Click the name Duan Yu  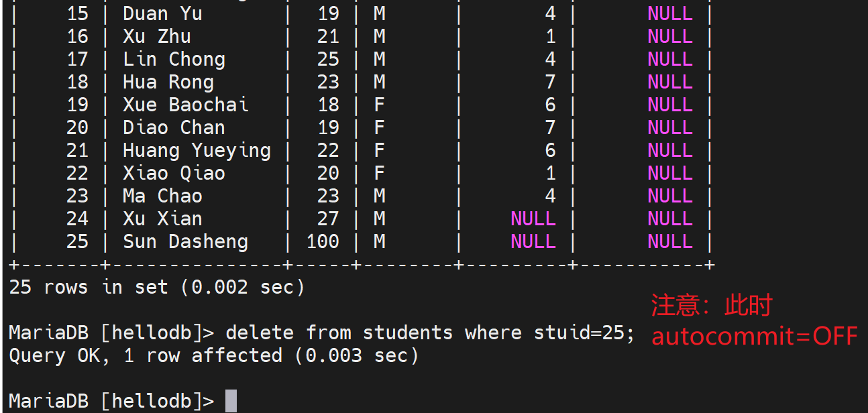click(162, 13)
